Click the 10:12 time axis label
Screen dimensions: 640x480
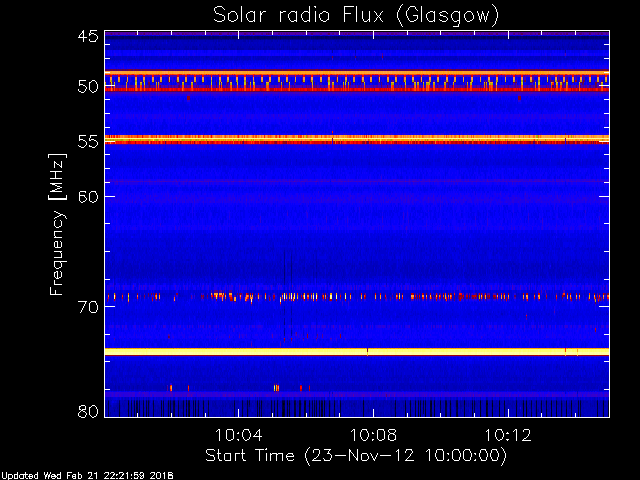(x=508, y=435)
